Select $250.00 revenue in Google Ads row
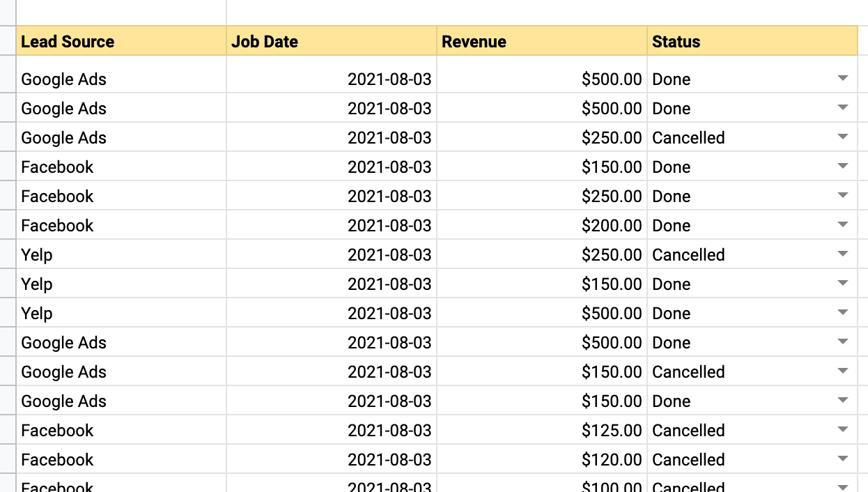The height and width of the screenshot is (492, 868). click(542, 137)
